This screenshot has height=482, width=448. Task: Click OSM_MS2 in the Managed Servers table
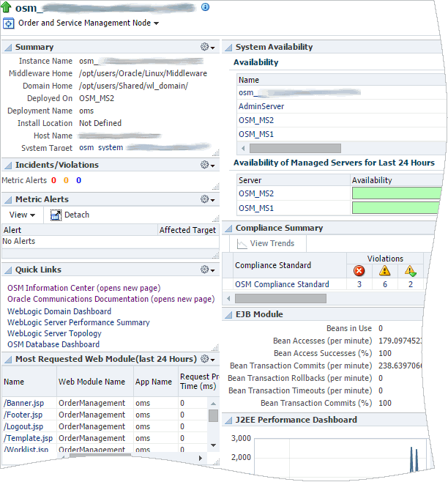[256, 193]
